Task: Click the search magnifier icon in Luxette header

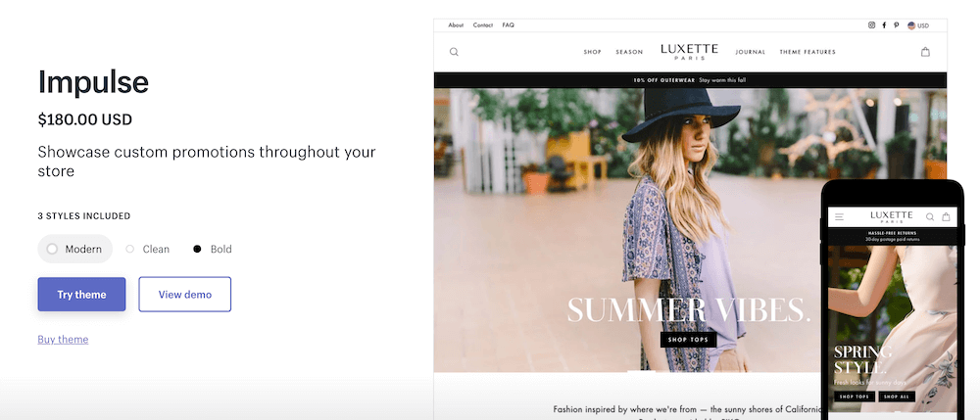Action: pyautogui.click(x=454, y=52)
